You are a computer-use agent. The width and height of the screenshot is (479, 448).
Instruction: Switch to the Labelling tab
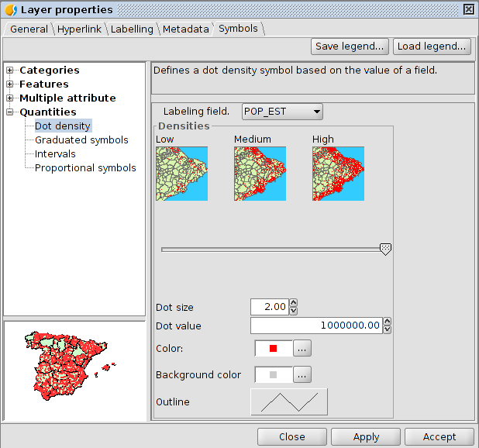pyautogui.click(x=131, y=29)
